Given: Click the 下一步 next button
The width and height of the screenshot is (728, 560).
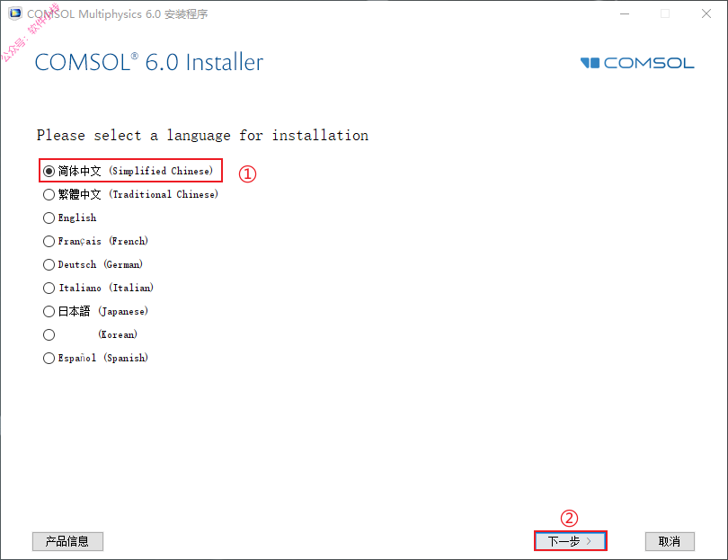Looking at the screenshot, I should (x=570, y=541).
